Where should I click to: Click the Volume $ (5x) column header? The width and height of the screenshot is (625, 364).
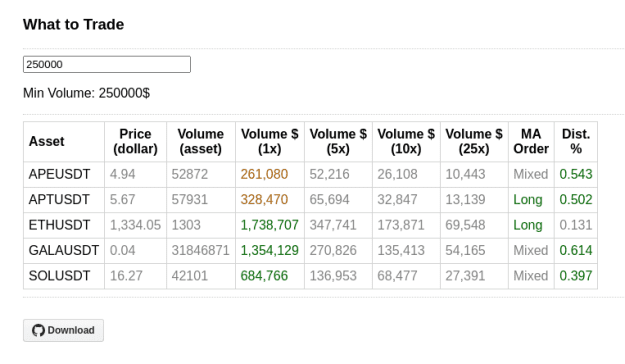[x=338, y=142]
